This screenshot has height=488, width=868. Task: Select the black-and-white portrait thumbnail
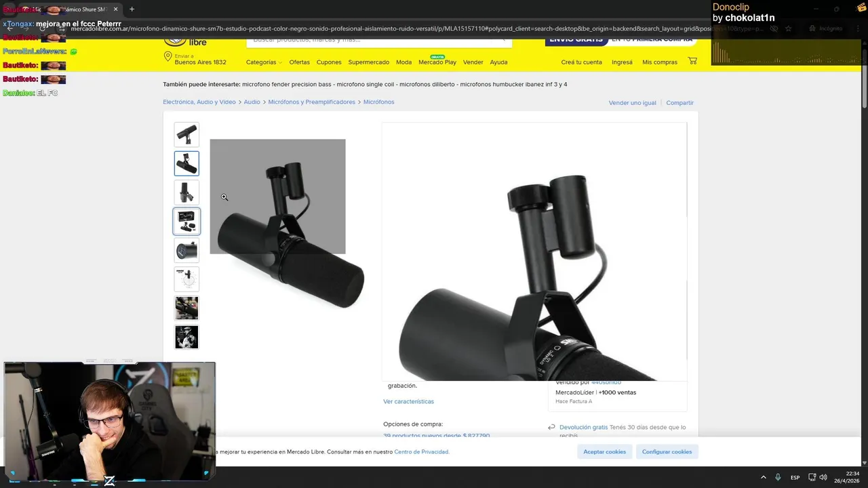point(186,337)
